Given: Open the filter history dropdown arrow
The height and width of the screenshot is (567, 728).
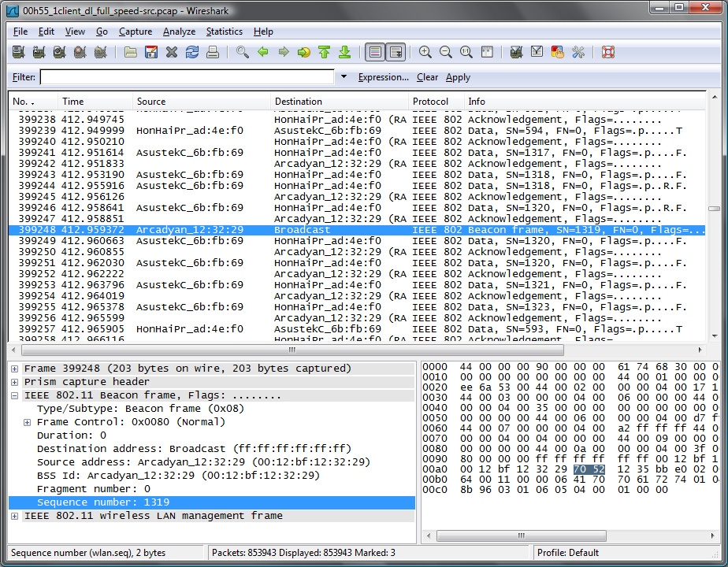Looking at the screenshot, I should point(344,77).
